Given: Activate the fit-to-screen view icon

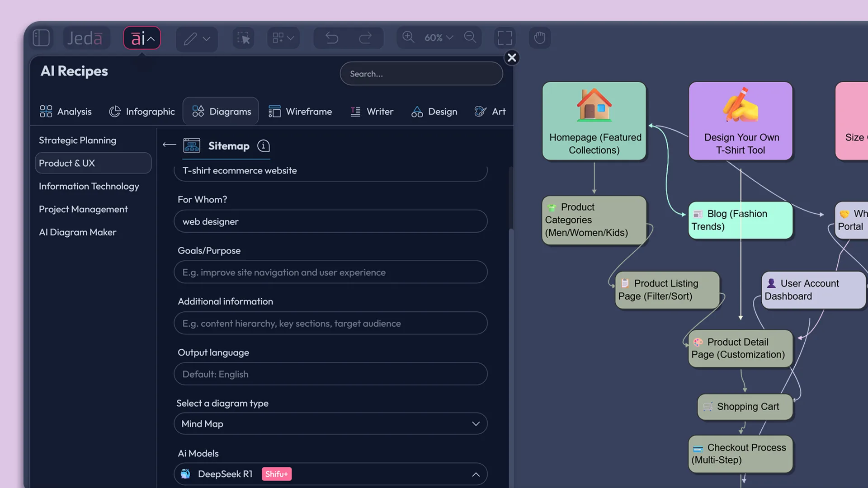Looking at the screenshot, I should click(505, 38).
